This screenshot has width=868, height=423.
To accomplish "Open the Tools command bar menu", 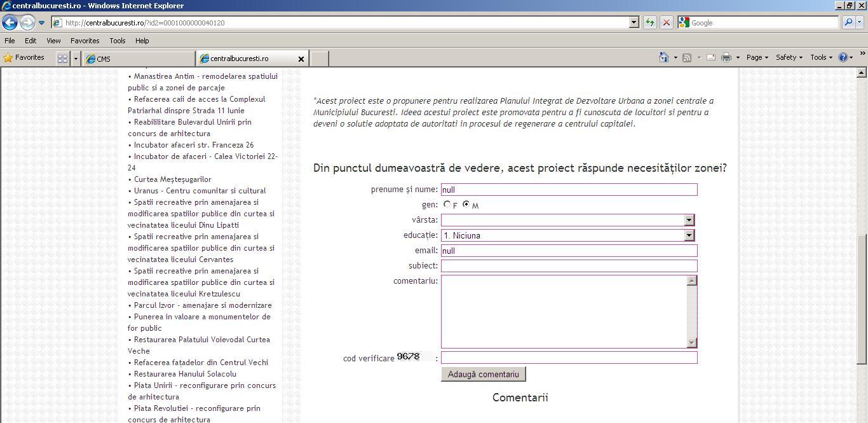I will click(x=822, y=57).
